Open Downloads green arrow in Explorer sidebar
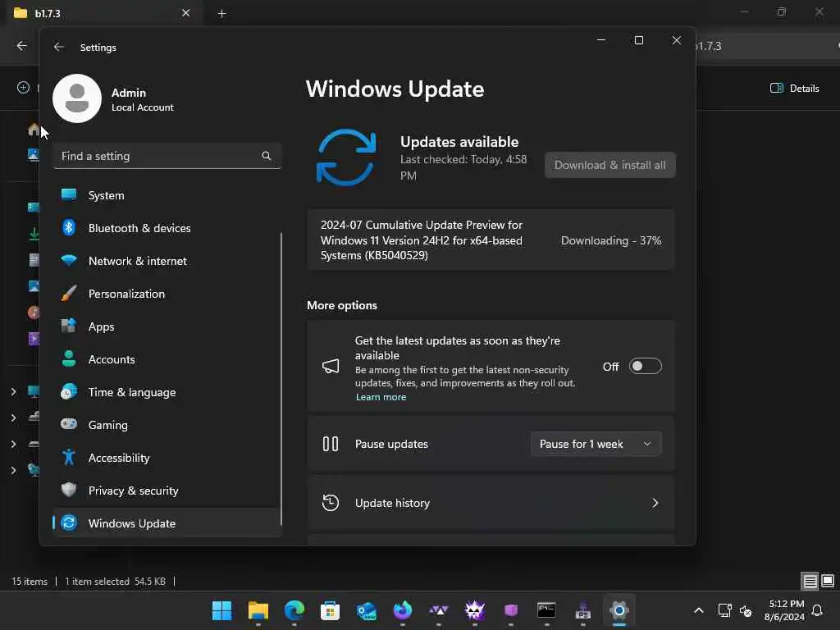The height and width of the screenshot is (630, 840). click(33, 234)
